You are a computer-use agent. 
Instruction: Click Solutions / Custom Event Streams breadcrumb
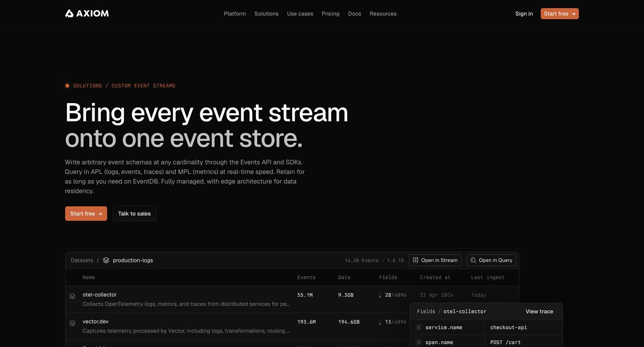(x=124, y=86)
